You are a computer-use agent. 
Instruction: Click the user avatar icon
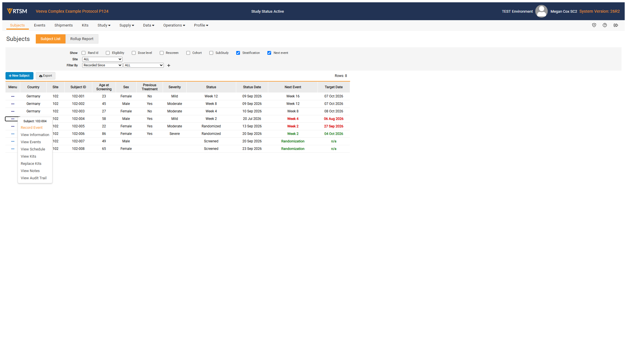(x=541, y=11)
